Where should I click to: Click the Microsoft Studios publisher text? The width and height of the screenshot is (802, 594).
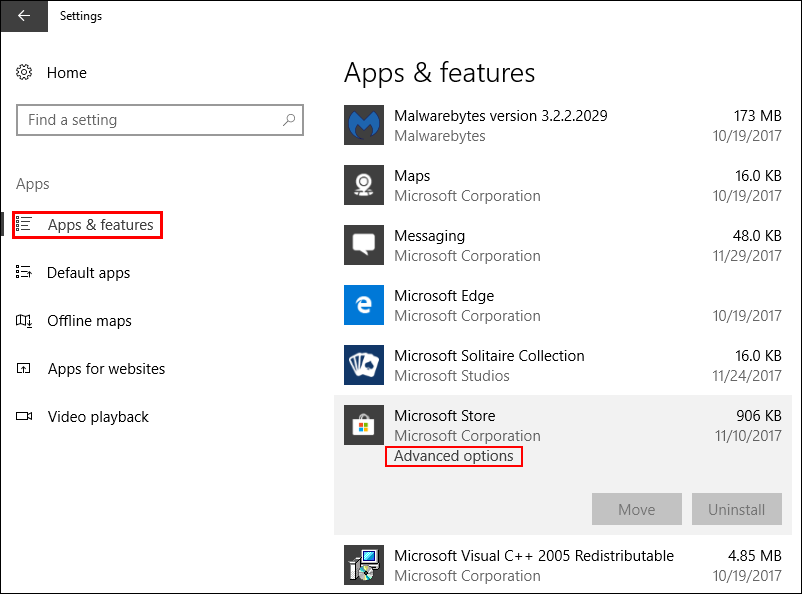tap(452, 376)
